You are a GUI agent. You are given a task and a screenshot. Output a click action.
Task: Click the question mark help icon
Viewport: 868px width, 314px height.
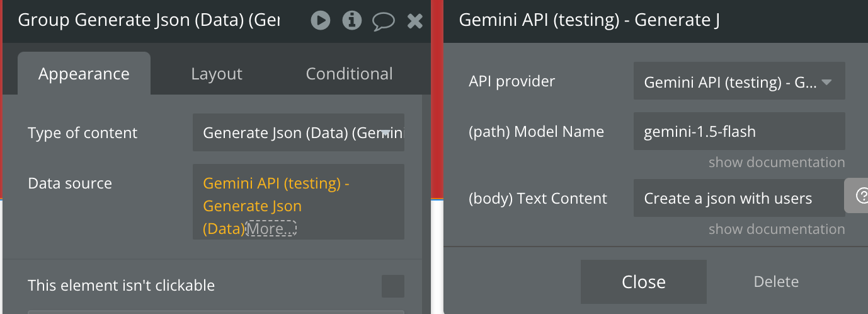coord(860,196)
